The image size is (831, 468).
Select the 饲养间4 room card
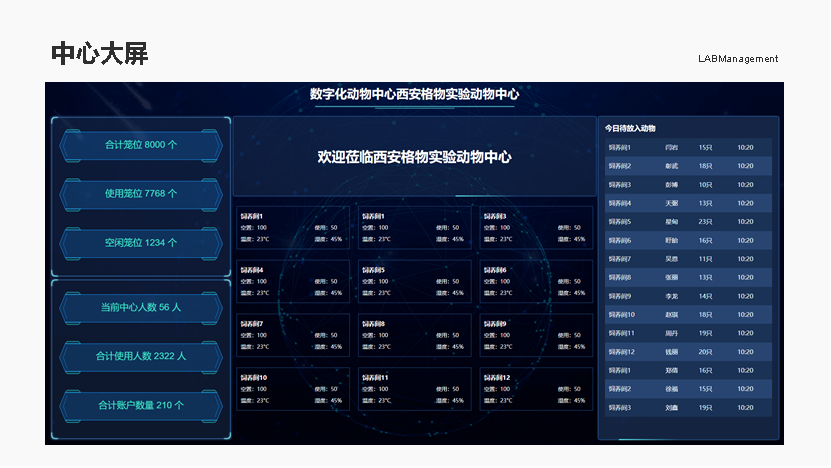tap(292, 281)
